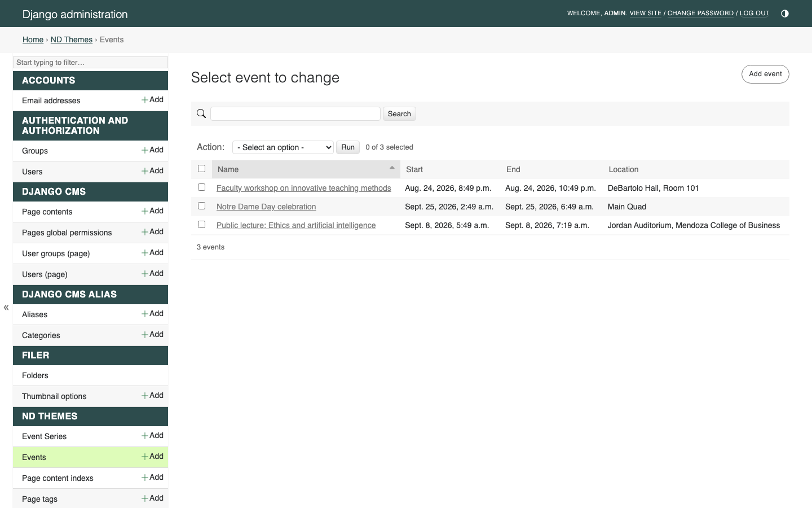
Task: Open Event Series under ND Themes
Action: click(45, 436)
